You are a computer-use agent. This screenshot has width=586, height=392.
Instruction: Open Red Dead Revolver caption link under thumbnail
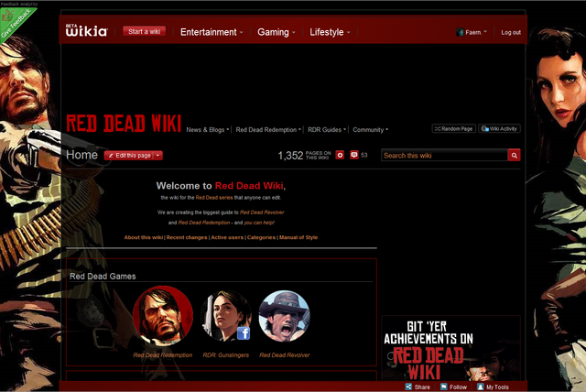point(285,355)
